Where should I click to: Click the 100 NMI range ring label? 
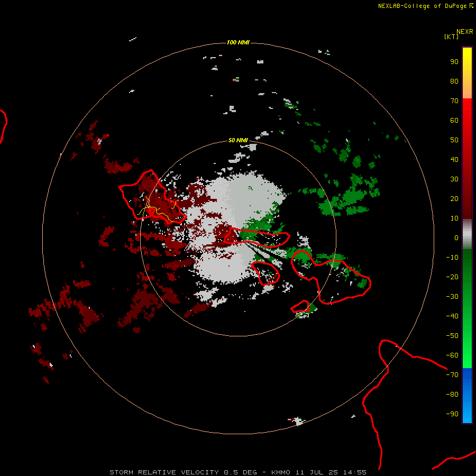click(238, 42)
